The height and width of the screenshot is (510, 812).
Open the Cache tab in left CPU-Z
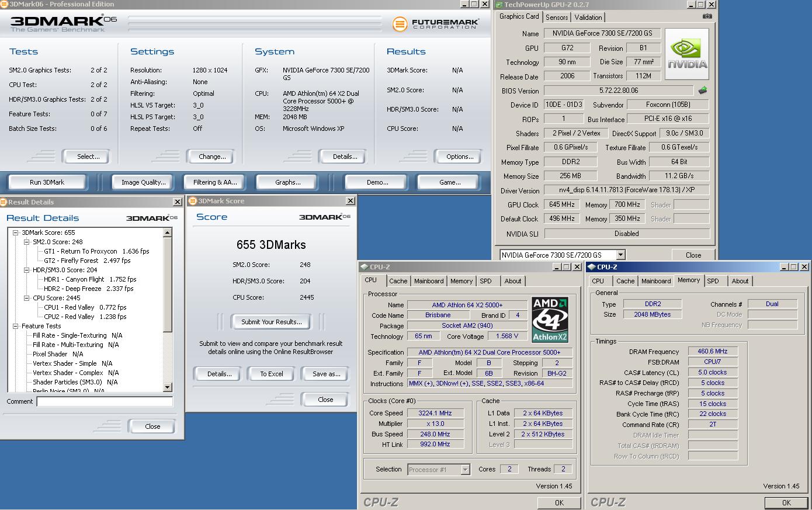click(398, 281)
